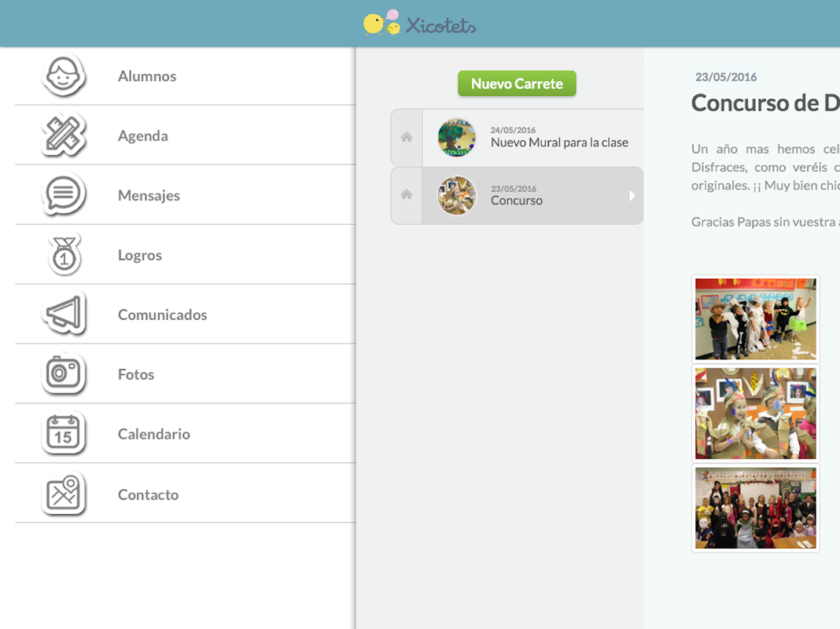This screenshot has height=629, width=840.
Task: Open the costume kids classroom photo
Action: pyautogui.click(x=755, y=318)
